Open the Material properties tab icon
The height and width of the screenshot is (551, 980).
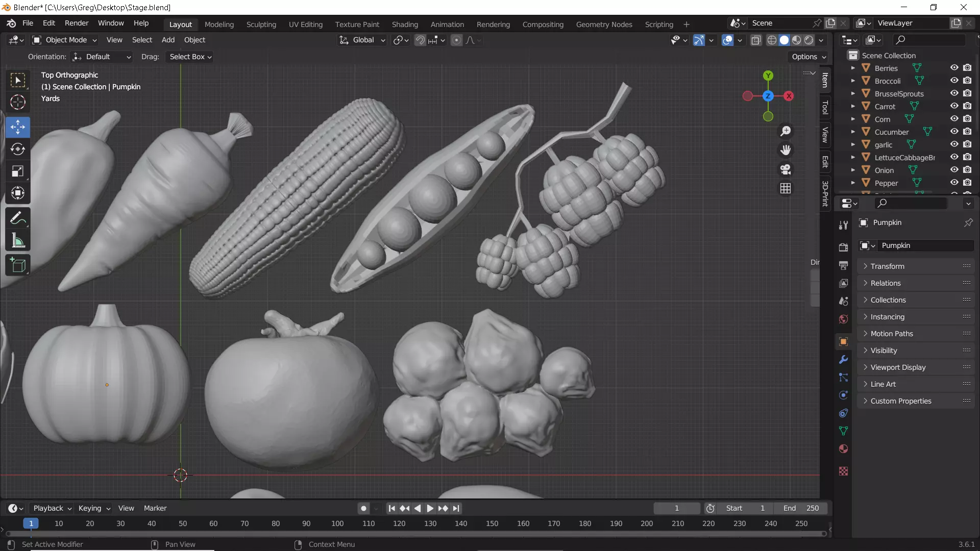843,449
